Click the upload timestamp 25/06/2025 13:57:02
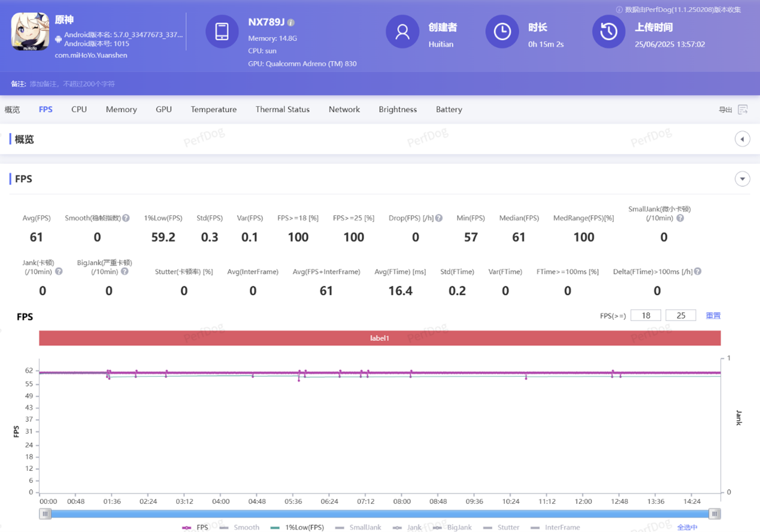Screen dimensions: 760x532 [670, 44]
